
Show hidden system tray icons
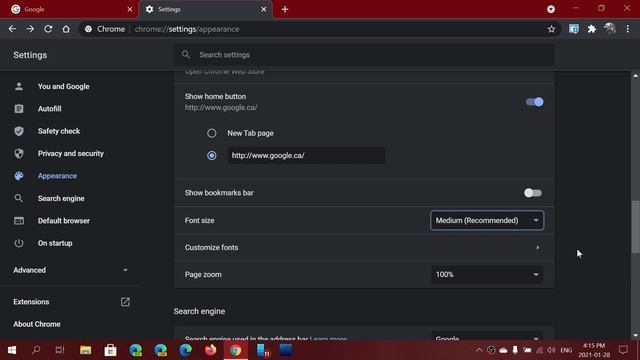pos(479,350)
